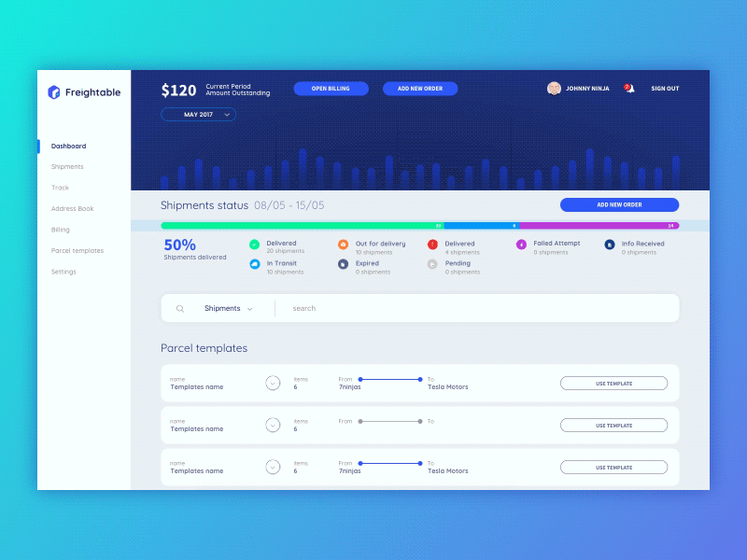Click the orange Out for delivery icon

click(344, 246)
